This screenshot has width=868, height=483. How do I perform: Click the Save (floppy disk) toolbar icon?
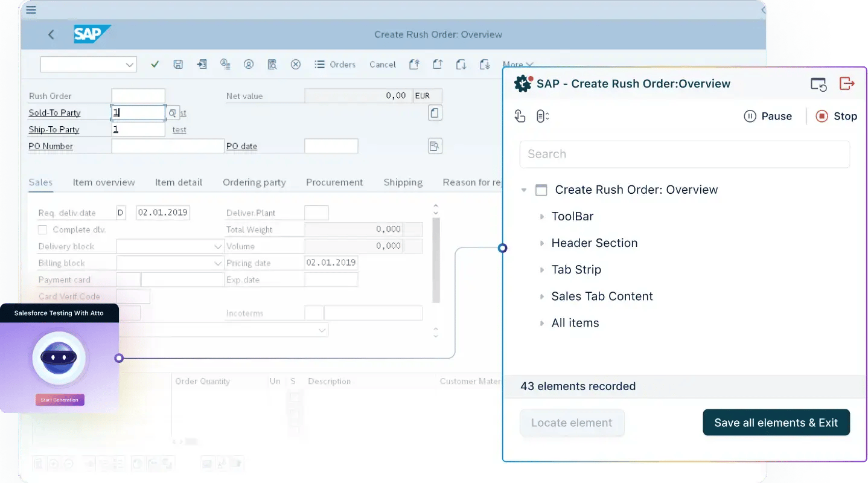click(x=178, y=64)
